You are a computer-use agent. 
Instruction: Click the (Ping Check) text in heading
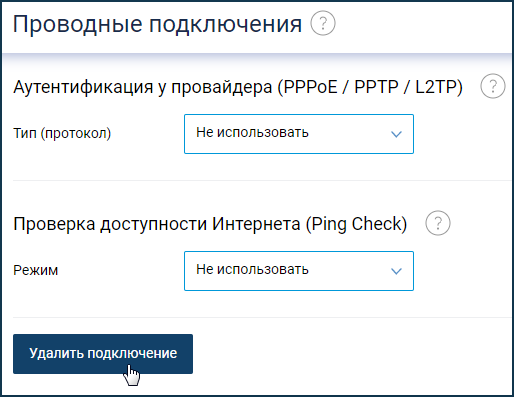pyautogui.click(x=356, y=224)
